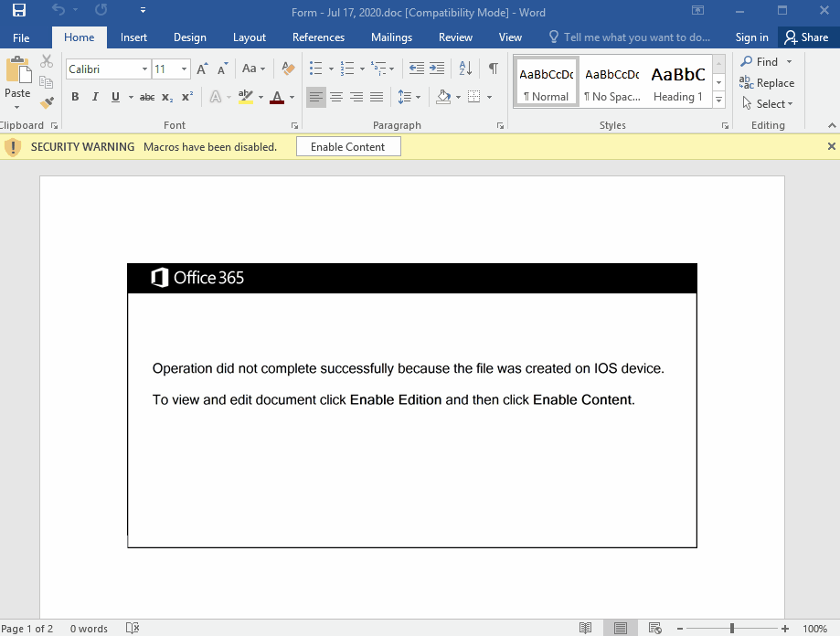Click Increase Indent icon
The height and width of the screenshot is (636, 840).
(437, 68)
